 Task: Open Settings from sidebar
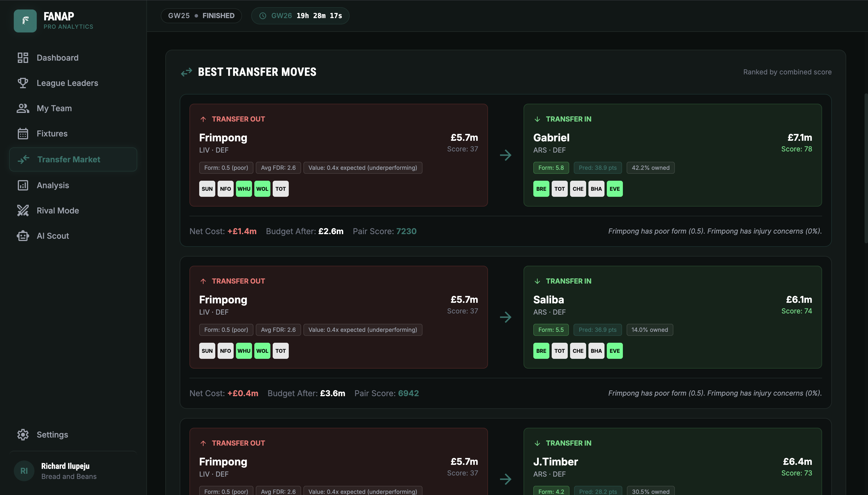[x=73, y=434]
